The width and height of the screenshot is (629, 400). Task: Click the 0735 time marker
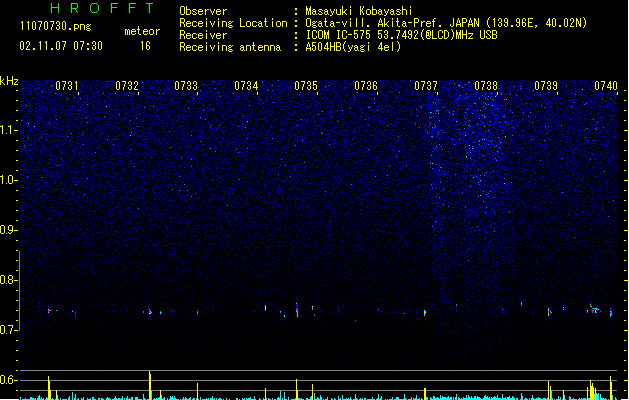coord(306,86)
